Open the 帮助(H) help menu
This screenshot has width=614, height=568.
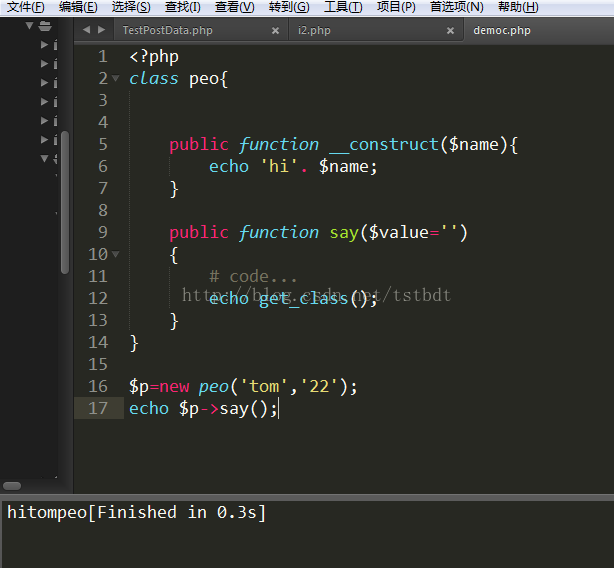[x=518, y=7]
